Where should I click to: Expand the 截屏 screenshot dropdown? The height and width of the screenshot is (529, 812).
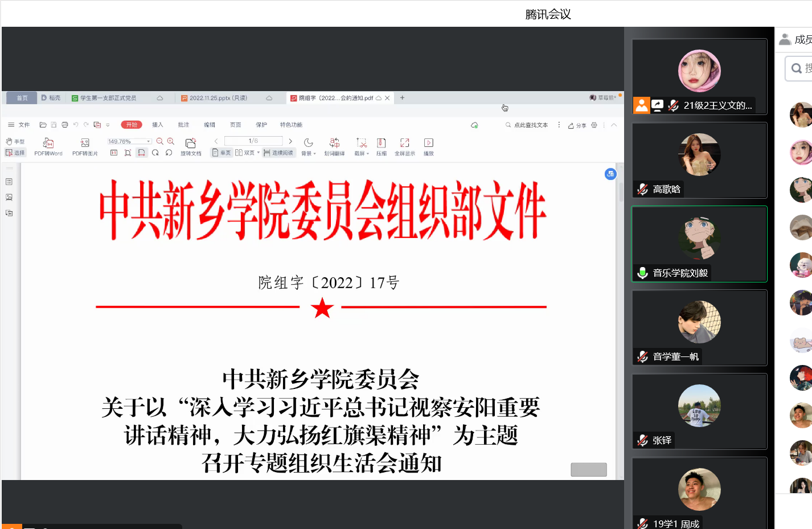coord(368,154)
